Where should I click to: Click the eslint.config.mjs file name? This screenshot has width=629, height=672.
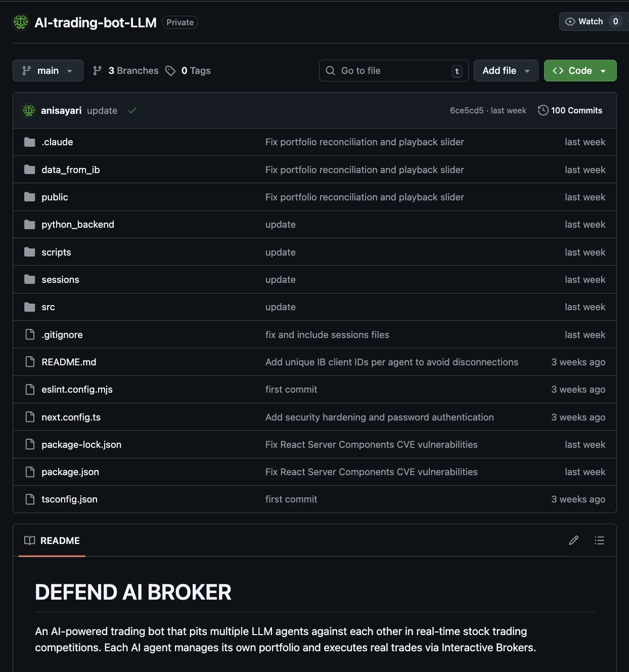point(77,389)
